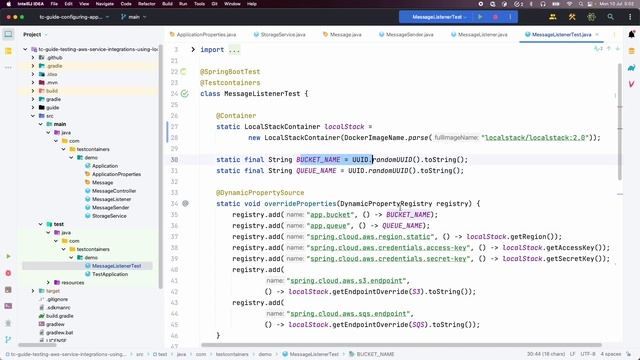Open the Terminal tool window icon
This screenshot has height=360, width=640.
[8, 306]
